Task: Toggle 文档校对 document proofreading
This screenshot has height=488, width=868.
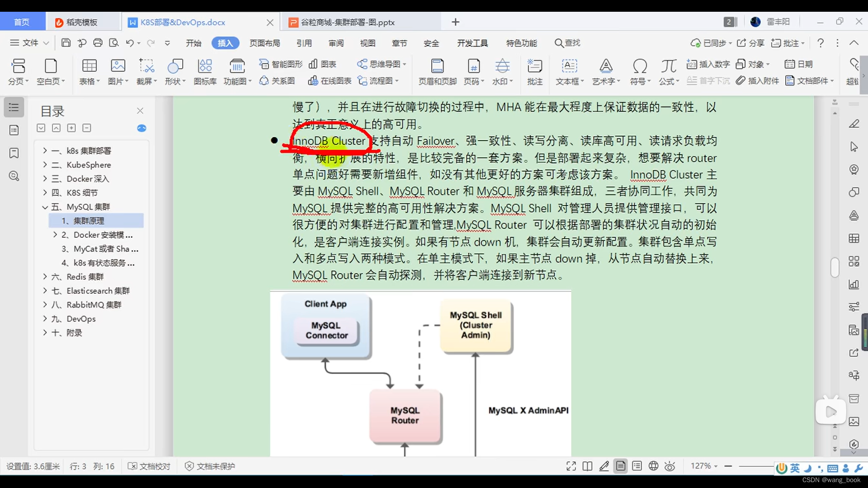Action: [149, 466]
